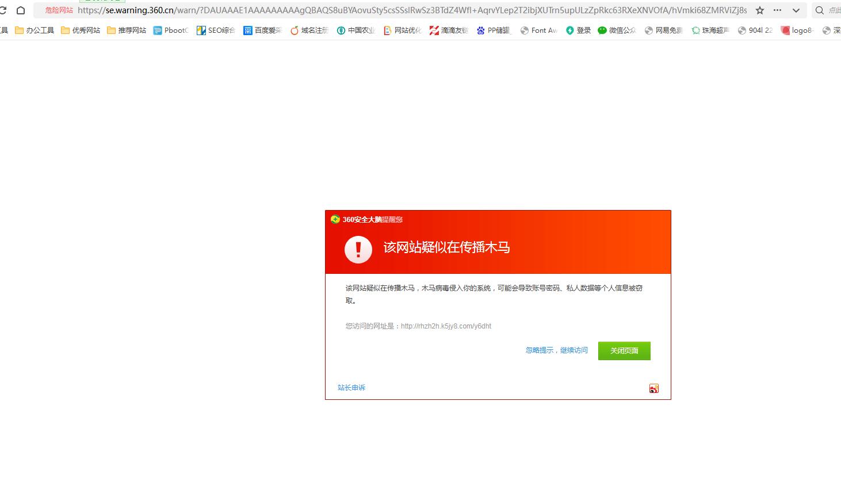Open the 域名注册 bookmark
841x504 pixels.
[309, 30]
